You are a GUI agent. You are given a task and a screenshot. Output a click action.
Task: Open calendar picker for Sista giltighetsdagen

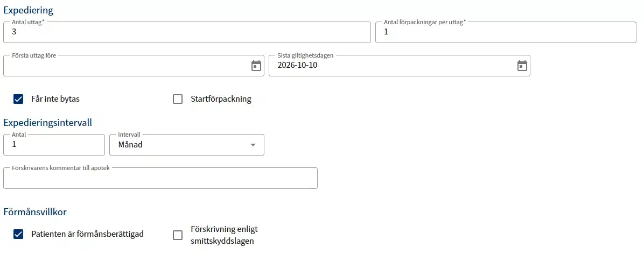tap(522, 66)
